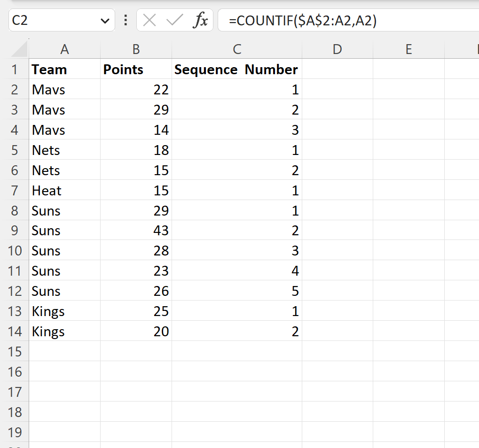
Task: Select row 7 header
Action: (x=15, y=190)
